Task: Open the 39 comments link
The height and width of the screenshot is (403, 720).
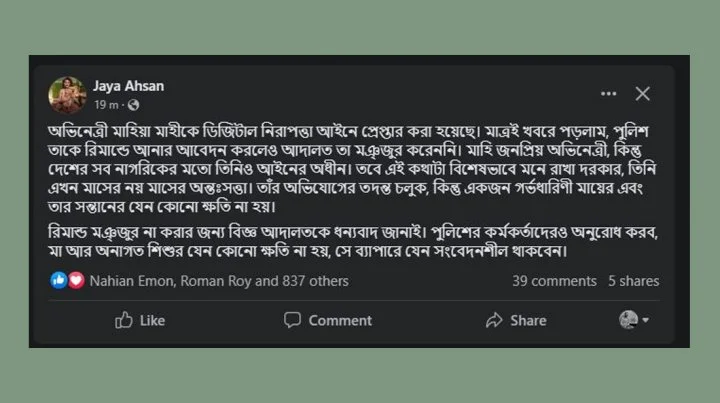Action: [x=554, y=281]
